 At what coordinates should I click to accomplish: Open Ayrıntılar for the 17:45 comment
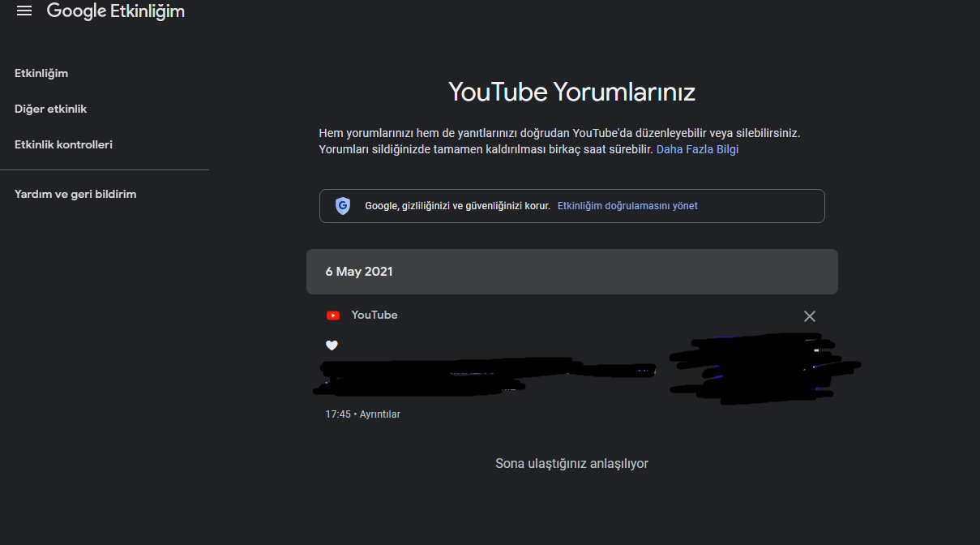click(380, 414)
